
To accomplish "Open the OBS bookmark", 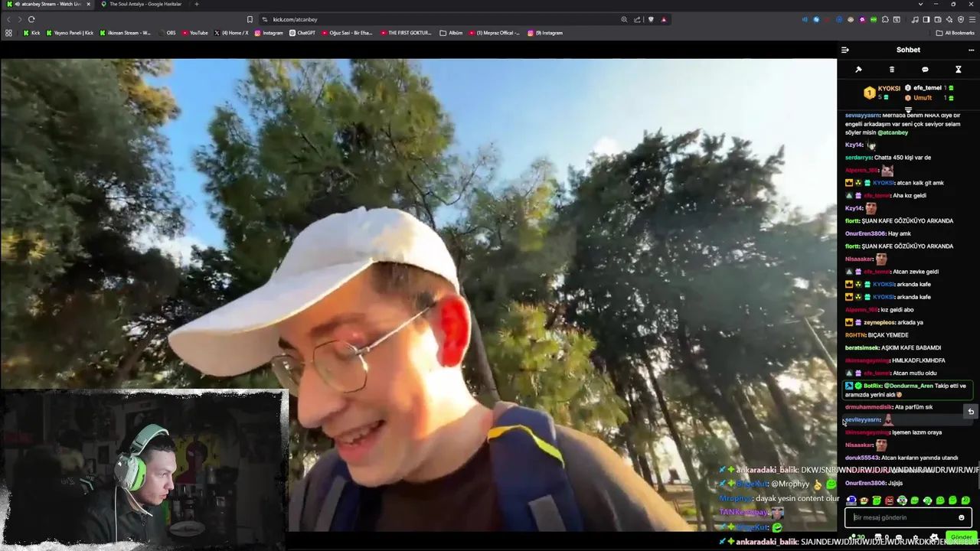I will click(167, 33).
